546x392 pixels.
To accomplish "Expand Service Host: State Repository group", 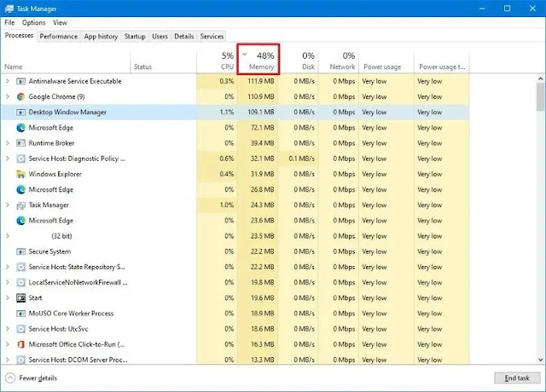I will (x=8, y=267).
